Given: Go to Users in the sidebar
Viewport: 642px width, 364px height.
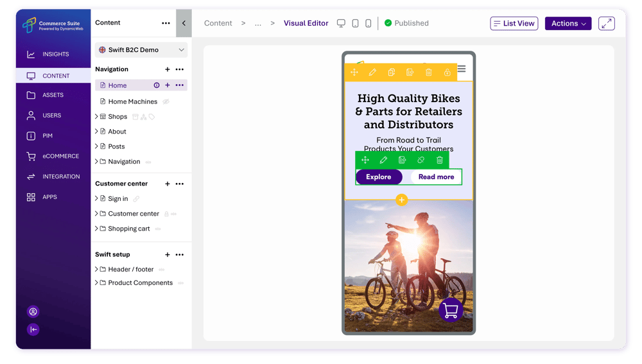Looking at the screenshot, I should (53, 116).
